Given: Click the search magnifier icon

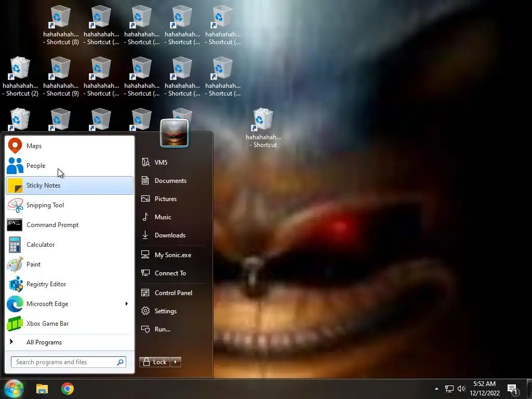Looking at the screenshot, I should coord(120,362).
